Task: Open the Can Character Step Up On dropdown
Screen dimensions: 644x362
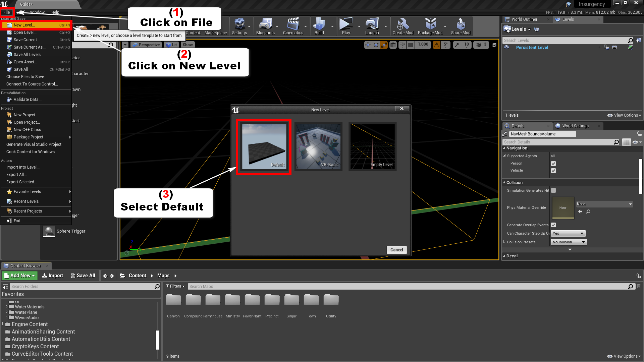Action: 568,233
